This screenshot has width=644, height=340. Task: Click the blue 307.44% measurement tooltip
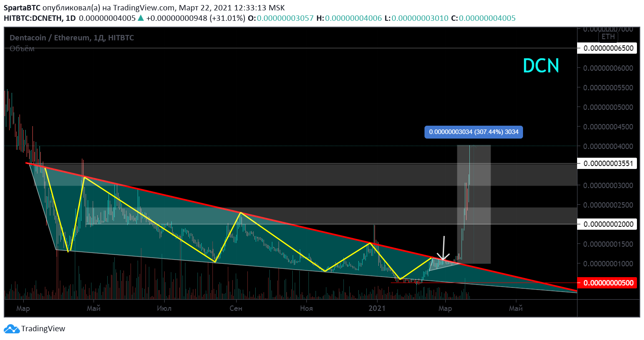[474, 132]
